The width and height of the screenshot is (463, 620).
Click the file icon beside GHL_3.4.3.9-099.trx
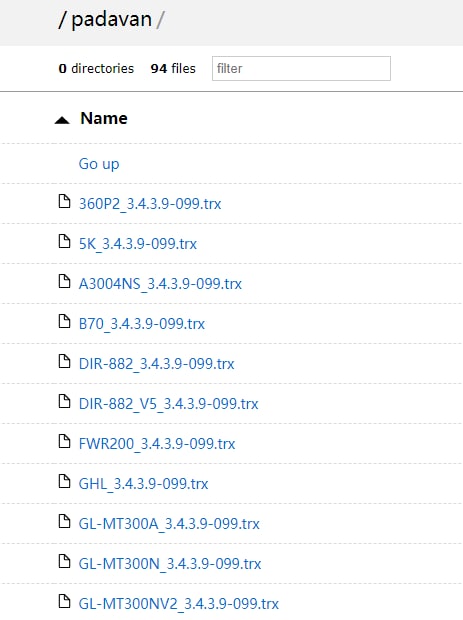(x=64, y=481)
